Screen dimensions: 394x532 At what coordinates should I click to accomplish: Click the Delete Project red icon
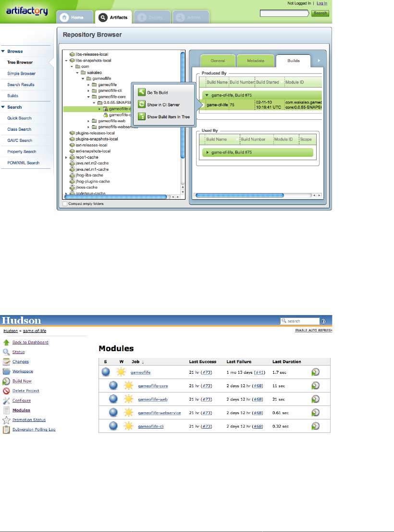point(6,391)
